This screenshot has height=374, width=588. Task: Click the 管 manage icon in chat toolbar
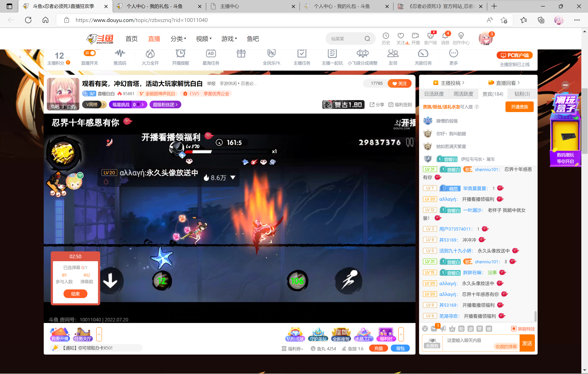(x=480, y=329)
